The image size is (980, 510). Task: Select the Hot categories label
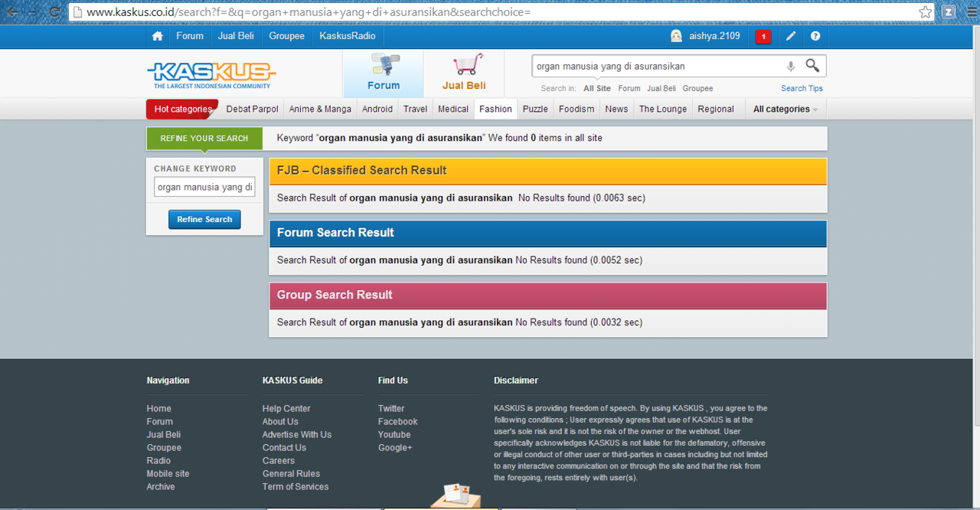[x=182, y=109]
